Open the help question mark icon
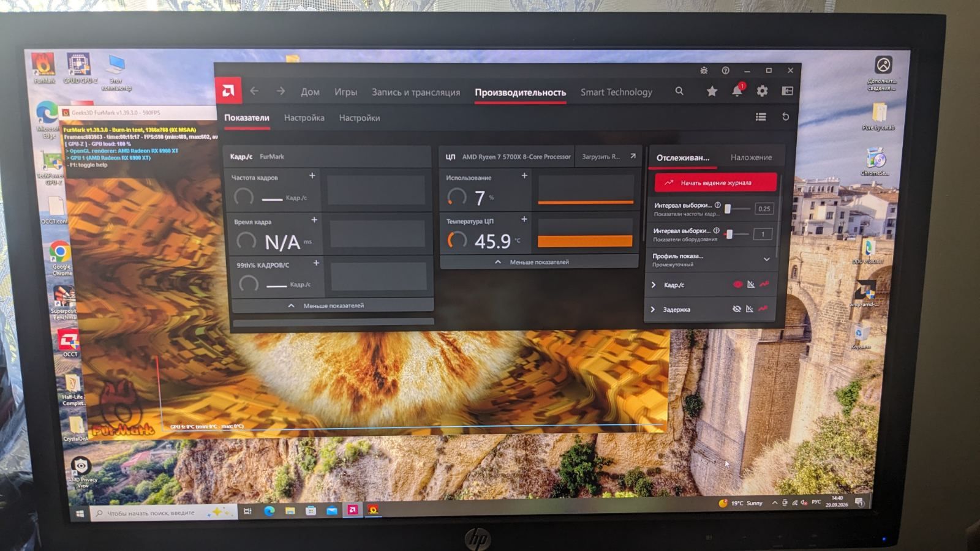The height and width of the screenshot is (551, 980). (725, 70)
